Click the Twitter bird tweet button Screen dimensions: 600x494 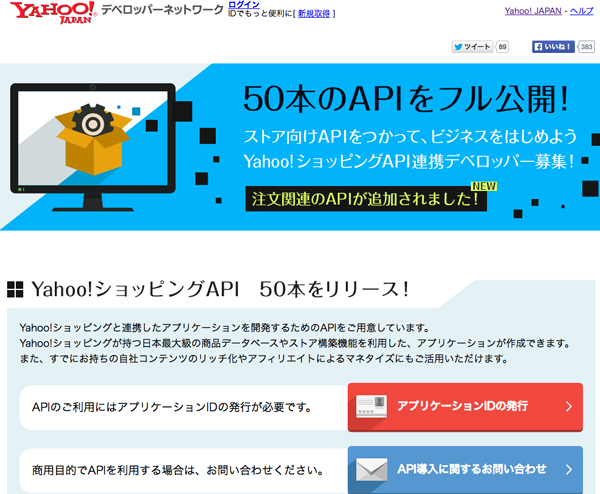tap(473, 47)
